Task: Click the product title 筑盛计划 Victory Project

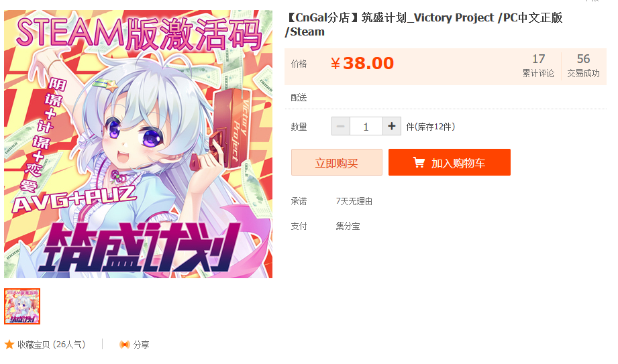Action: click(424, 24)
